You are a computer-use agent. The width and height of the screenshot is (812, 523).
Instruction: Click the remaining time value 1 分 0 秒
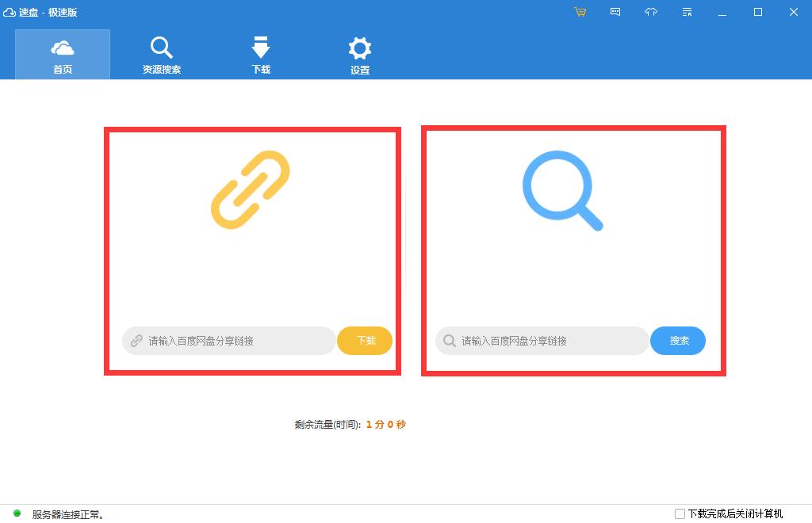pos(386,425)
